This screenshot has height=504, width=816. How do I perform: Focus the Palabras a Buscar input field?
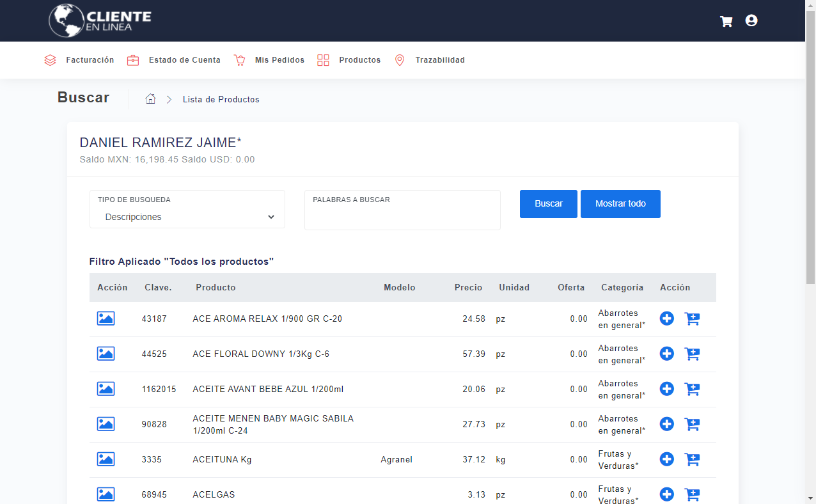(402, 217)
